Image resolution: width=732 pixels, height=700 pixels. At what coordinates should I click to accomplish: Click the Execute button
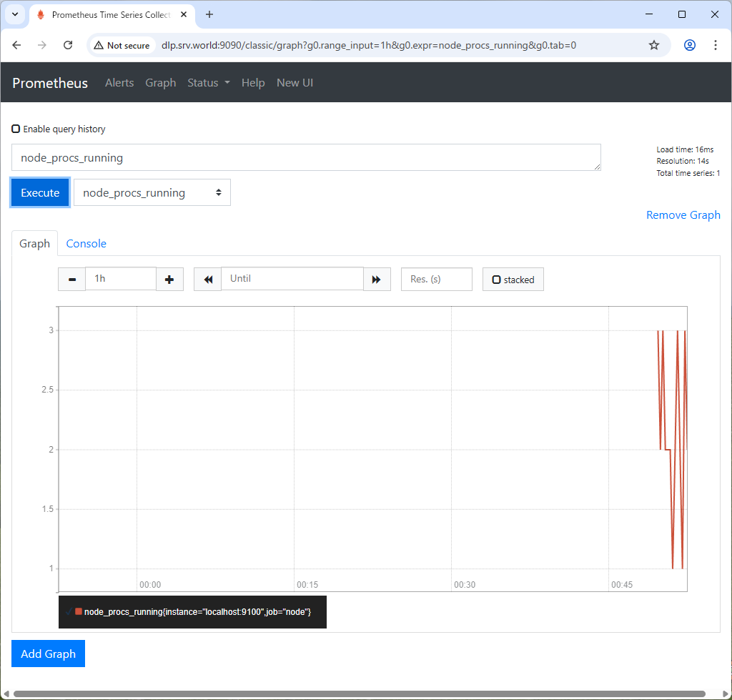click(40, 193)
